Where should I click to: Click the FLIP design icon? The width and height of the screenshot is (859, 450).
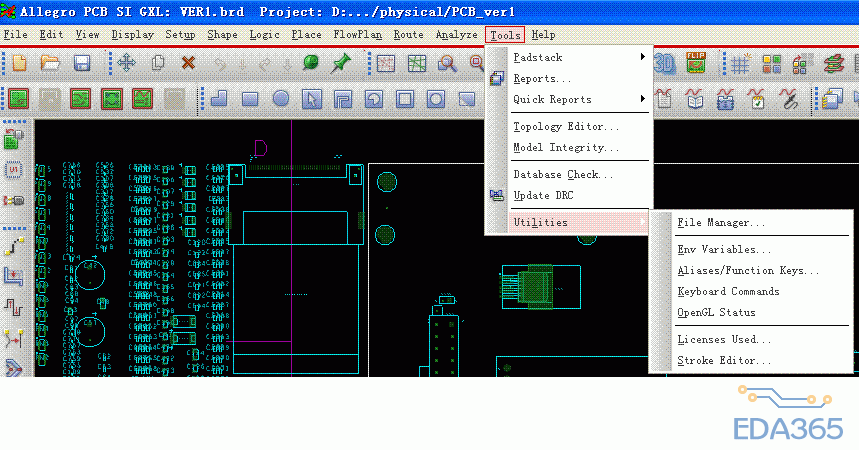tap(696, 63)
